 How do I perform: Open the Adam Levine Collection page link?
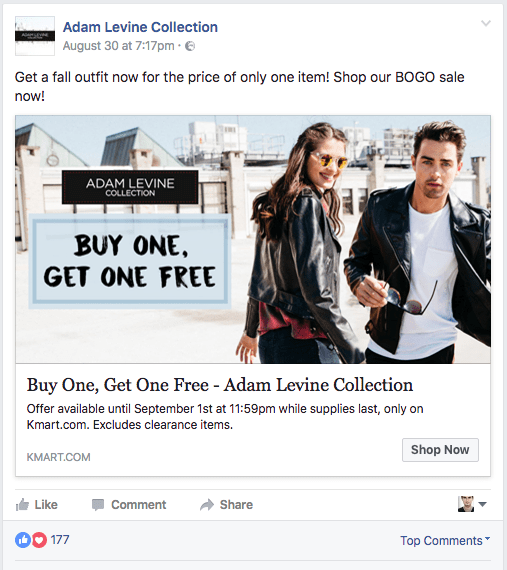click(140, 27)
